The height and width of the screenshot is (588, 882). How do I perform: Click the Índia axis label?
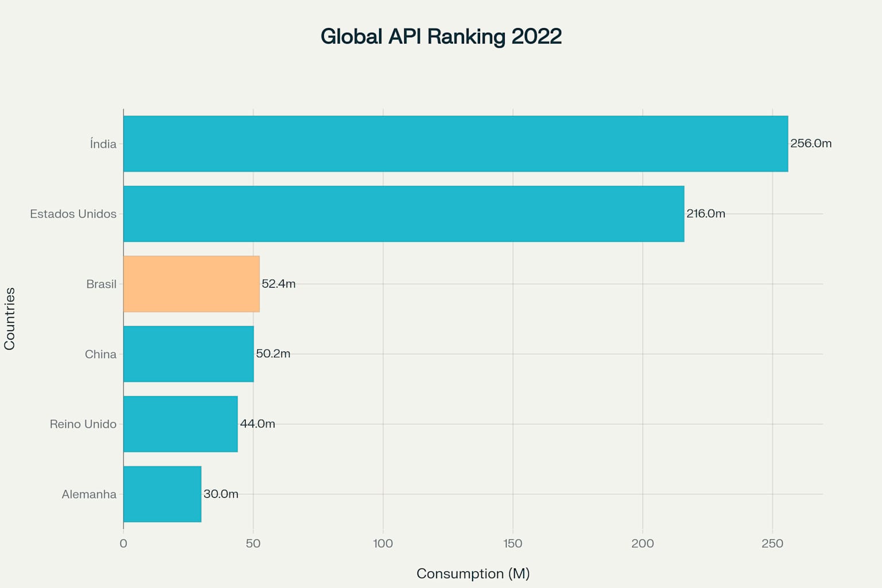[102, 143]
